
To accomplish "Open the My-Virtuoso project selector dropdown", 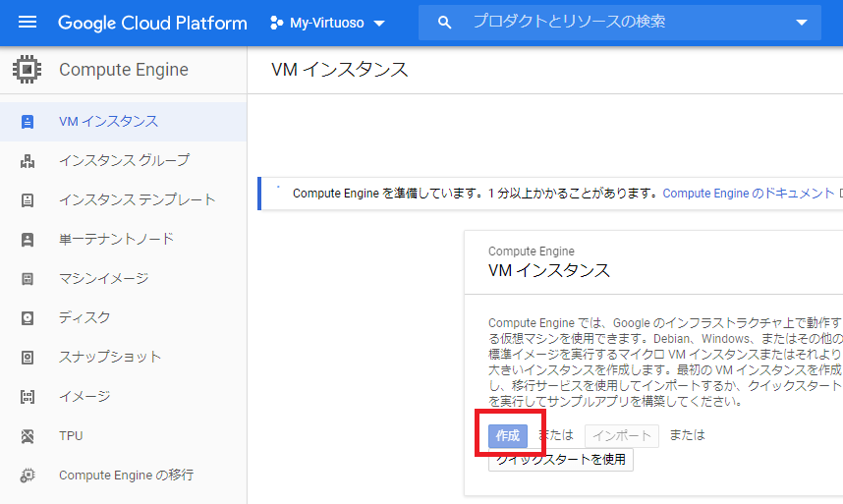I will click(x=327, y=23).
